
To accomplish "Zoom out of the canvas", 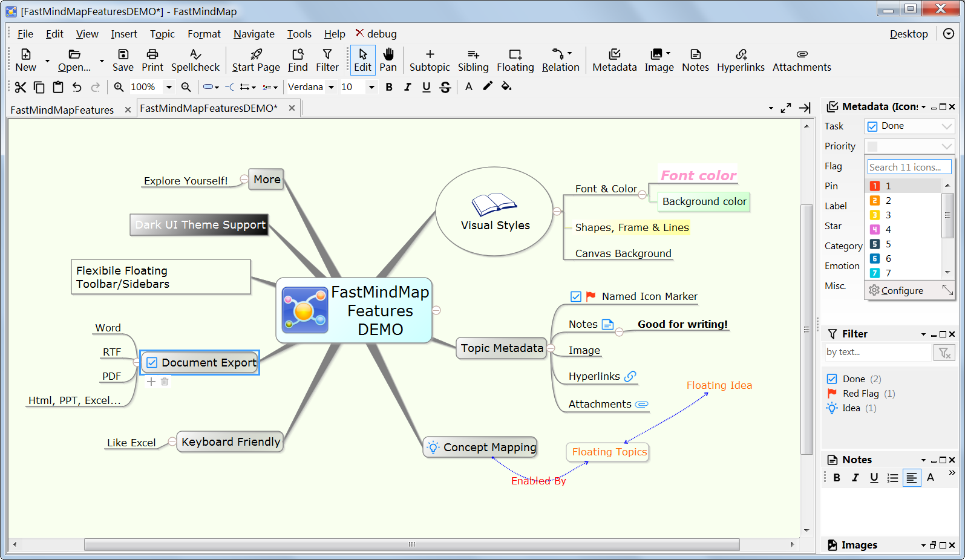I will click(x=186, y=87).
